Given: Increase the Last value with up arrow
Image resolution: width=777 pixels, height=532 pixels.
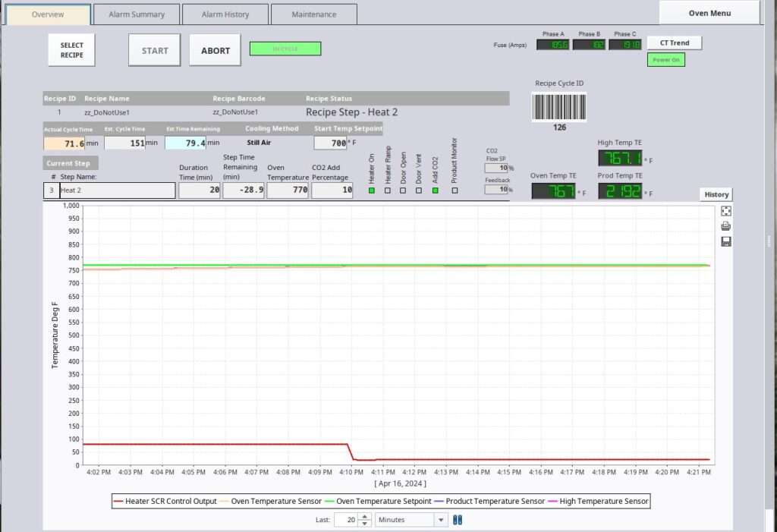Looking at the screenshot, I should (x=366, y=516).
